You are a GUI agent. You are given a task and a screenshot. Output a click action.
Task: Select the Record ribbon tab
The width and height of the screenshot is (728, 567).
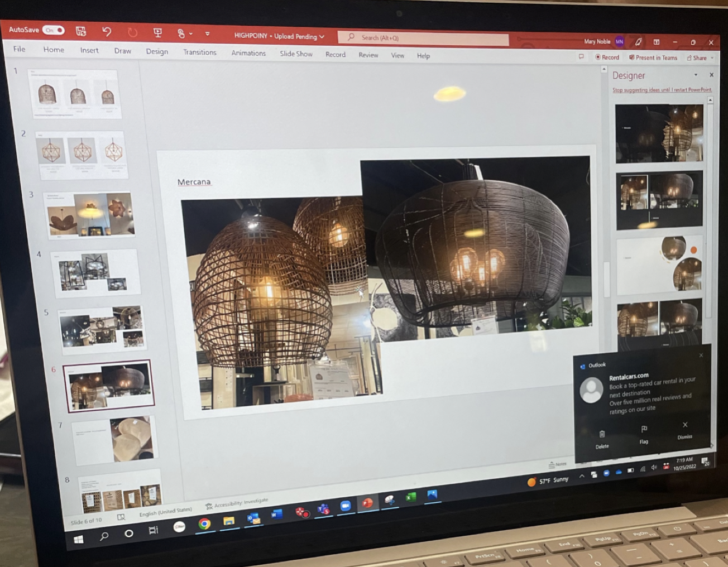(336, 54)
